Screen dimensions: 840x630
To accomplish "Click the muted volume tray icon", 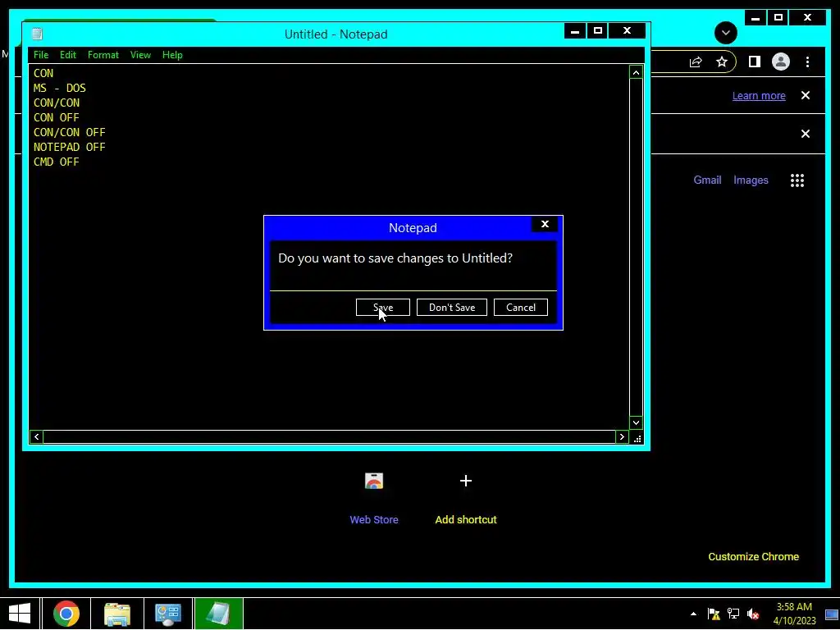I will coord(753,614).
